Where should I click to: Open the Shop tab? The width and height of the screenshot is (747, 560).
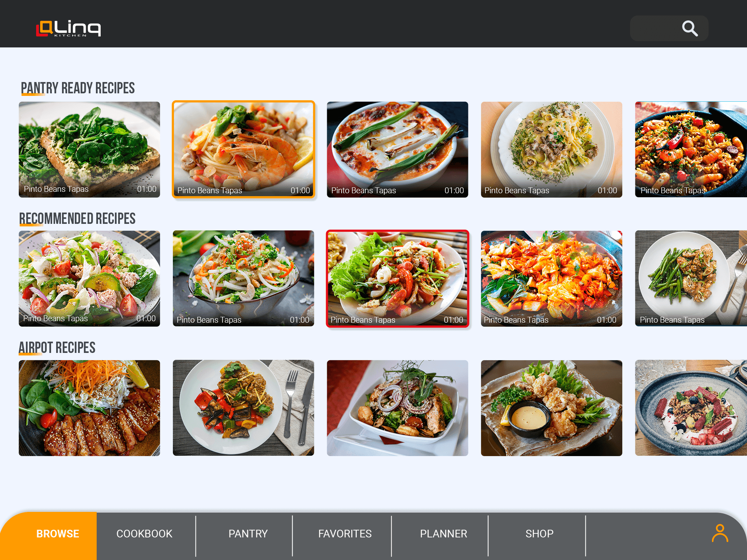coord(539,534)
